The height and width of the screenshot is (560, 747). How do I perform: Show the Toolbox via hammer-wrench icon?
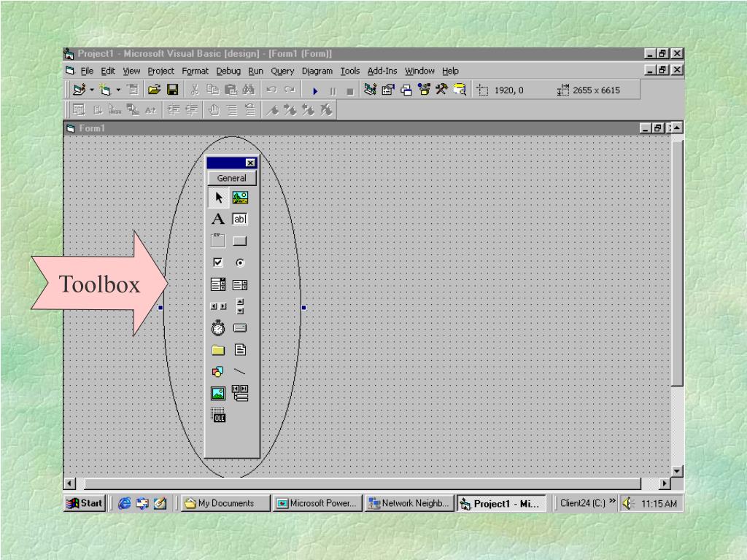coord(441,90)
